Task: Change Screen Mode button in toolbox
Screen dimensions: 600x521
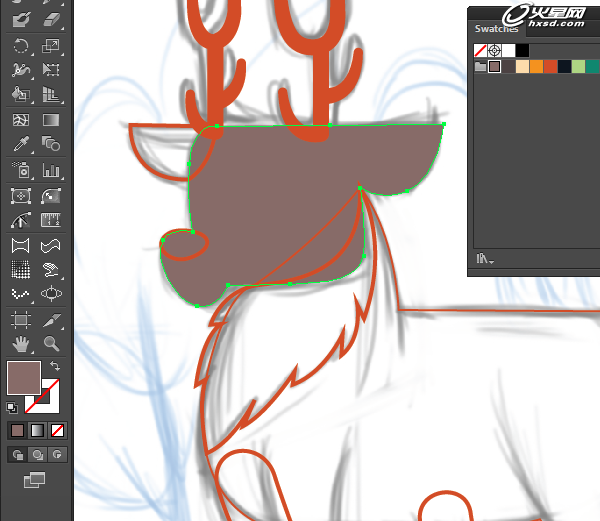Action: pyautogui.click(x=34, y=480)
